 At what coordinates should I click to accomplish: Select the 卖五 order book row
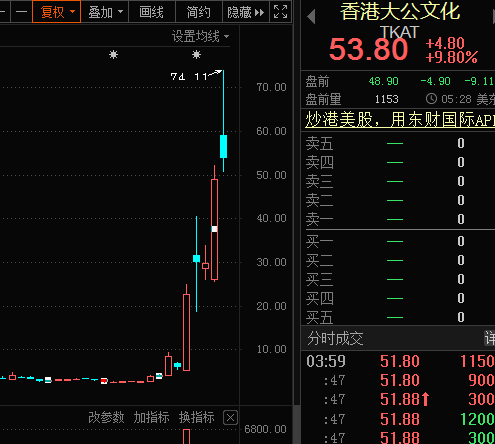[398, 144]
